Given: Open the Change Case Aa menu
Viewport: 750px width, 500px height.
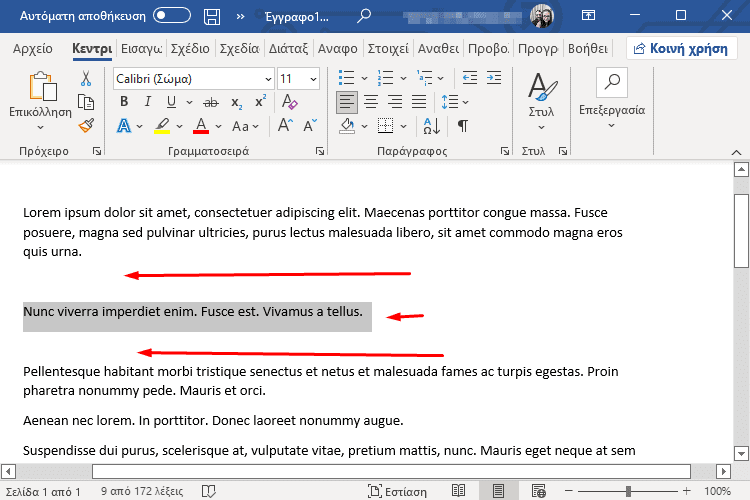Looking at the screenshot, I should click(x=245, y=126).
